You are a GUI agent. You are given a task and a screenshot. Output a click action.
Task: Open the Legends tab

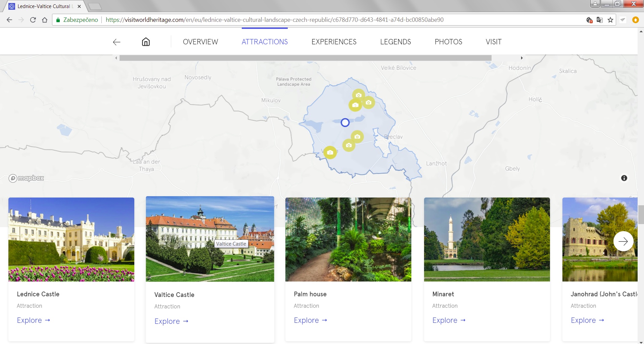coord(396,42)
